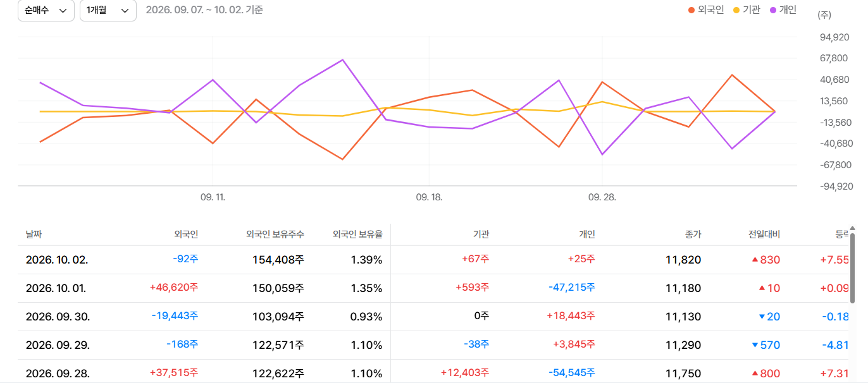Click the 2026. 10. 01. date cell

(x=56, y=288)
